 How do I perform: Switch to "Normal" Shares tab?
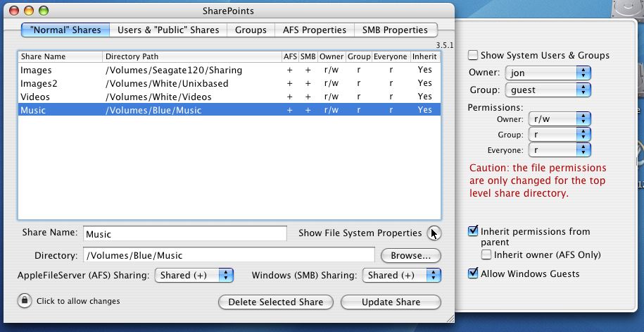pos(65,30)
